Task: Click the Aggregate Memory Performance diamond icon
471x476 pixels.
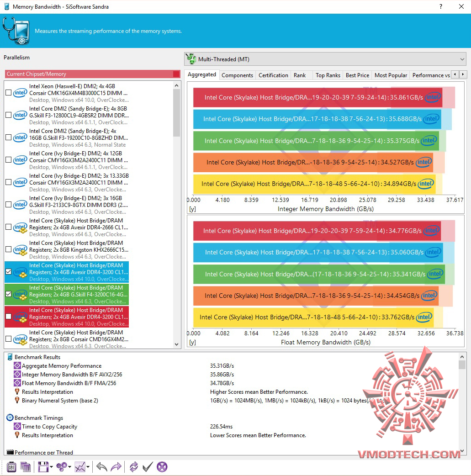Action: [17, 365]
